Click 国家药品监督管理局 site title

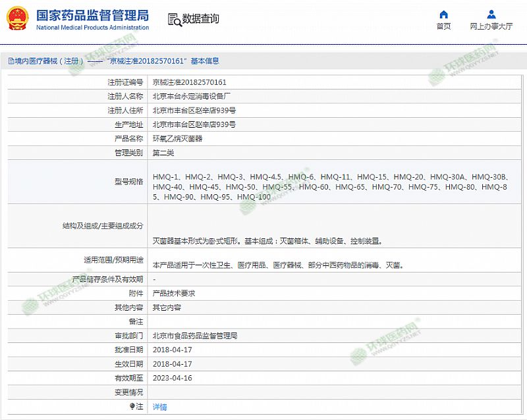tap(92, 15)
